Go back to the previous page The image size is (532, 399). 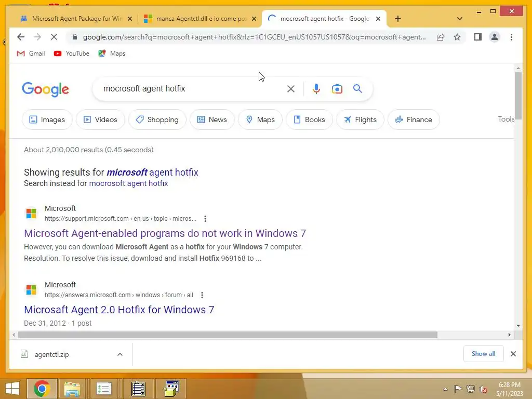(x=21, y=37)
